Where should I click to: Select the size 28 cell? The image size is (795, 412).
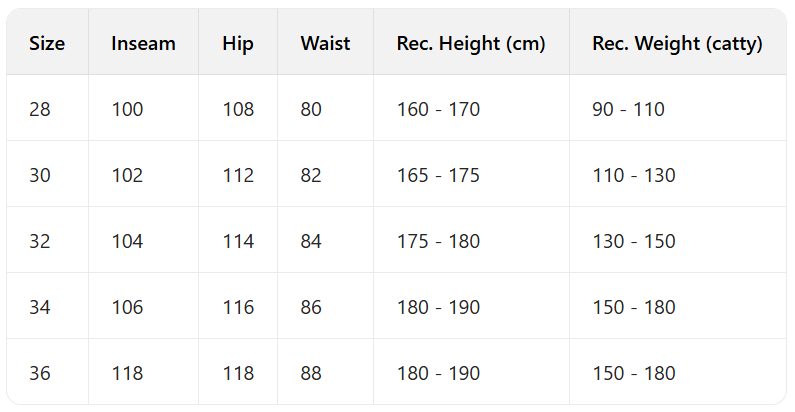pos(40,109)
